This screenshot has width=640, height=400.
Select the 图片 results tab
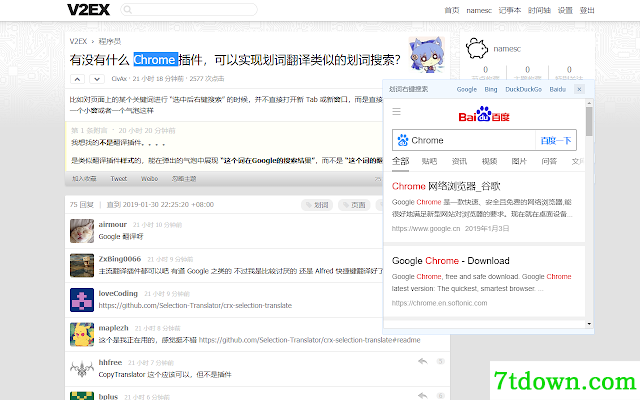(x=519, y=161)
